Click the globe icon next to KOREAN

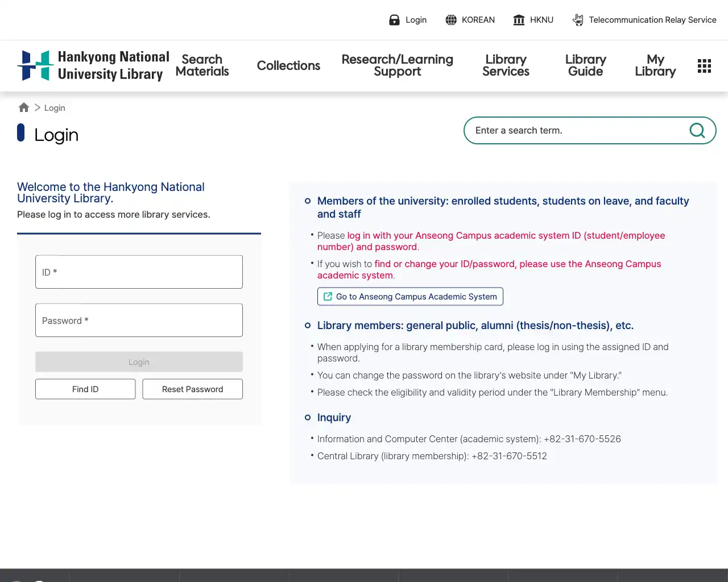pyautogui.click(x=451, y=20)
